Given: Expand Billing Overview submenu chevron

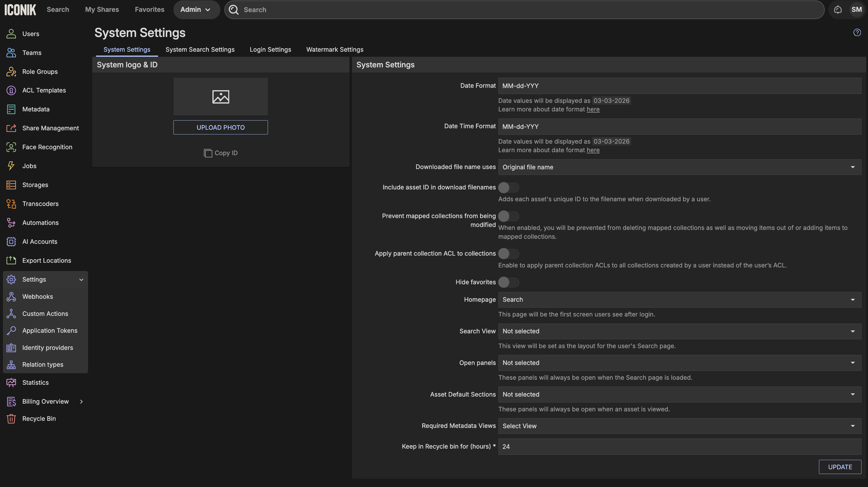Looking at the screenshot, I should click(81, 401).
